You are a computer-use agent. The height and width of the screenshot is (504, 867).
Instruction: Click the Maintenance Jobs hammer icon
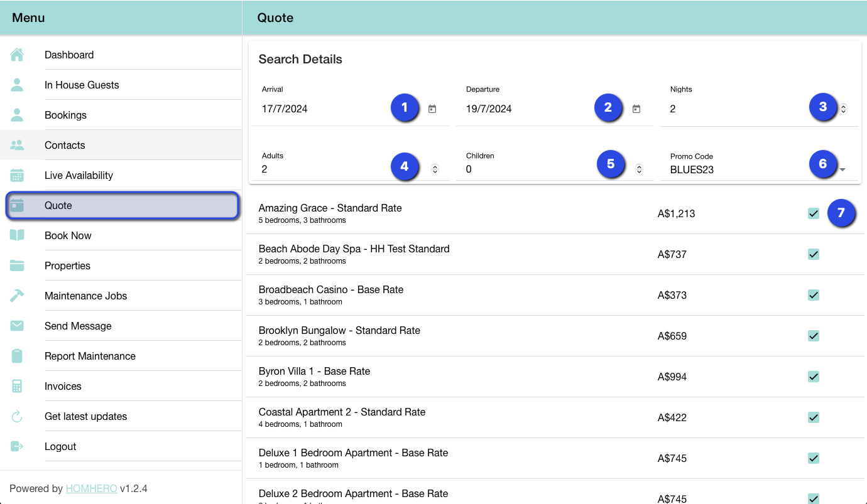coord(17,296)
